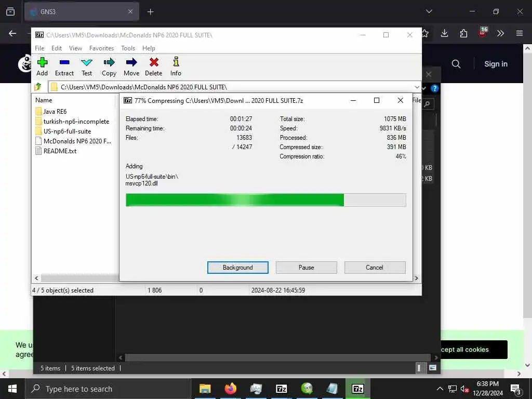Select the US-np6-full-suite folder

63,131
